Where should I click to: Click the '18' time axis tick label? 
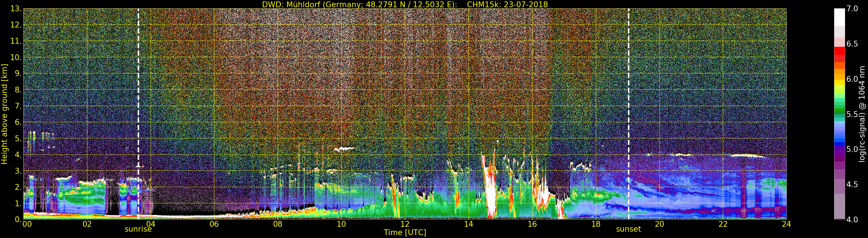(x=596, y=224)
